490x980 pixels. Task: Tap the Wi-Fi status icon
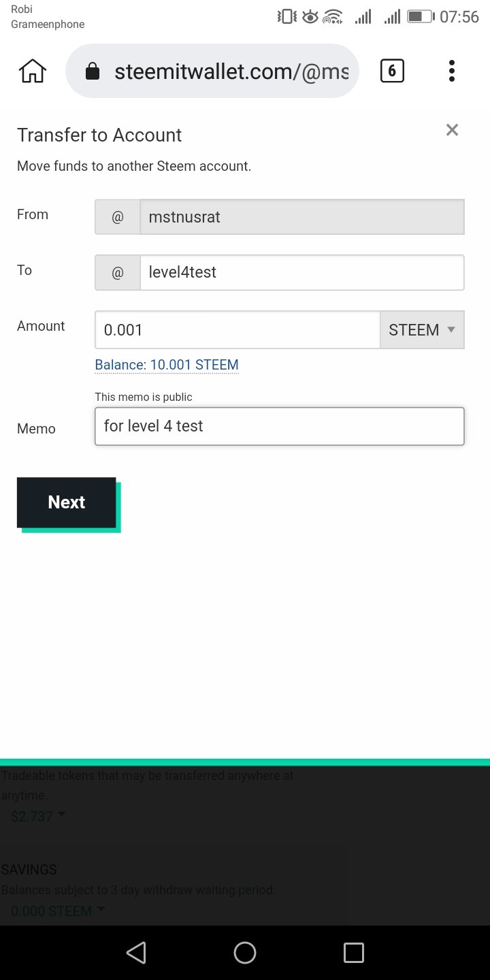tap(333, 16)
